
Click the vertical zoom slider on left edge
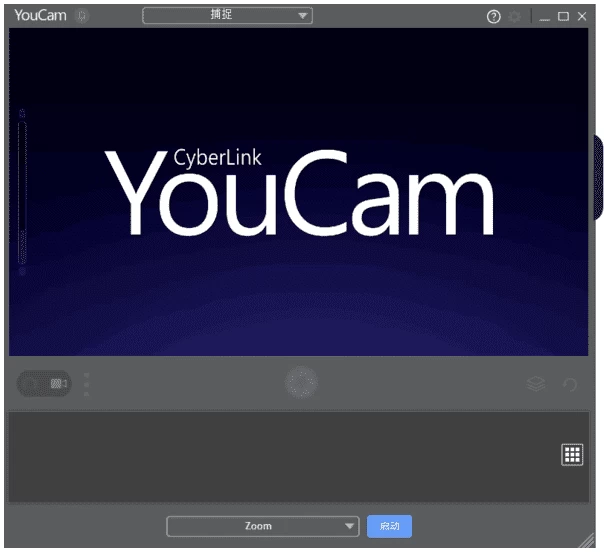(x=22, y=190)
